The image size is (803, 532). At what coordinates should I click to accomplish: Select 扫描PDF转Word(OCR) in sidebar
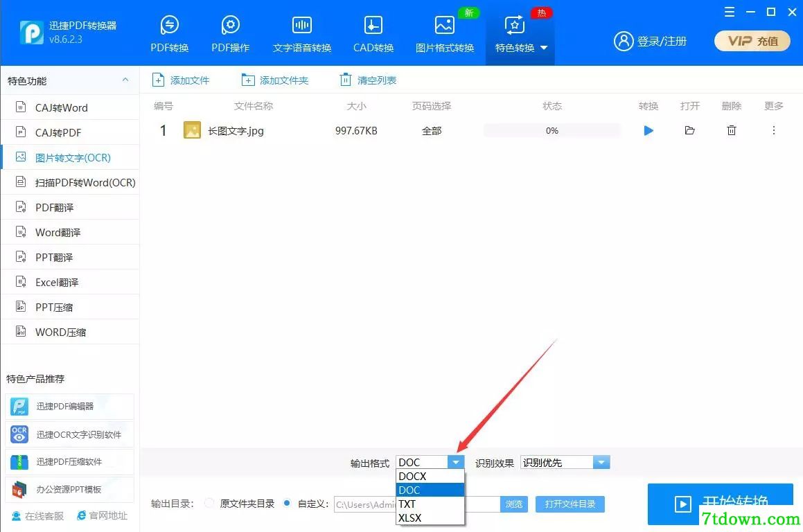70,182
